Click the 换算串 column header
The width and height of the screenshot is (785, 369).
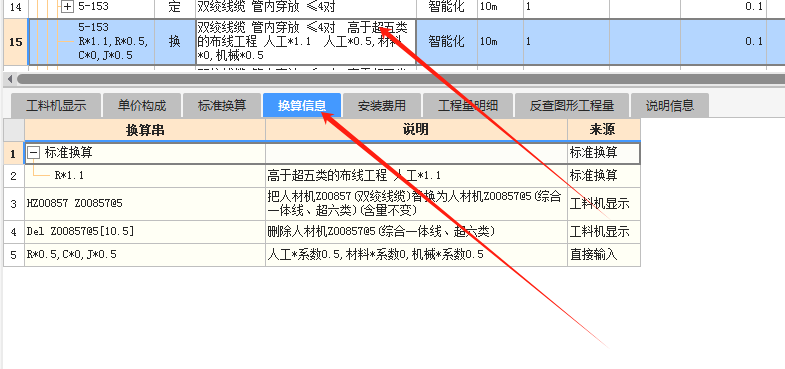pyautogui.click(x=145, y=130)
